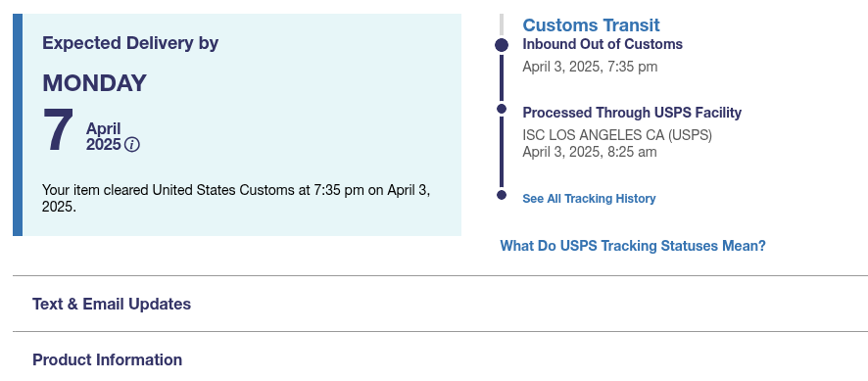868x381 pixels.
Task: Open What Do USPS Tracking Statuses Mean link
Action: [633, 245]
